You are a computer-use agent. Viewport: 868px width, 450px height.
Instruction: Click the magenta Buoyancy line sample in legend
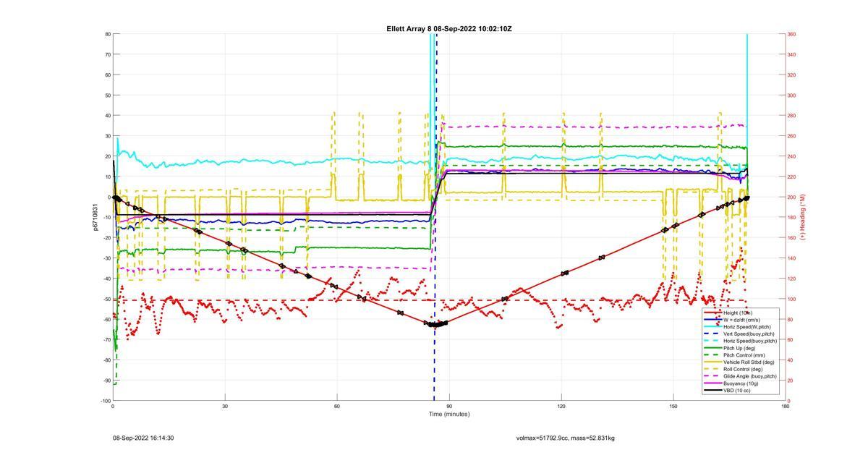(712, 383)
